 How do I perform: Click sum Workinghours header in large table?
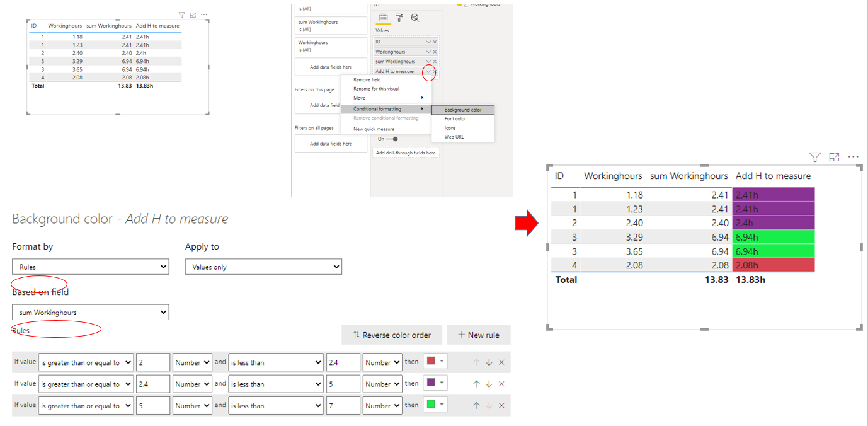[688, 176]
